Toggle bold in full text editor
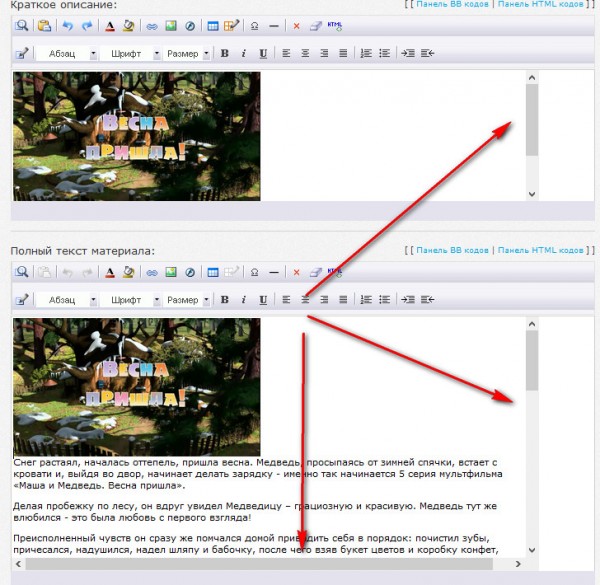This screenshot has height=585, width=600. point(225,300)
